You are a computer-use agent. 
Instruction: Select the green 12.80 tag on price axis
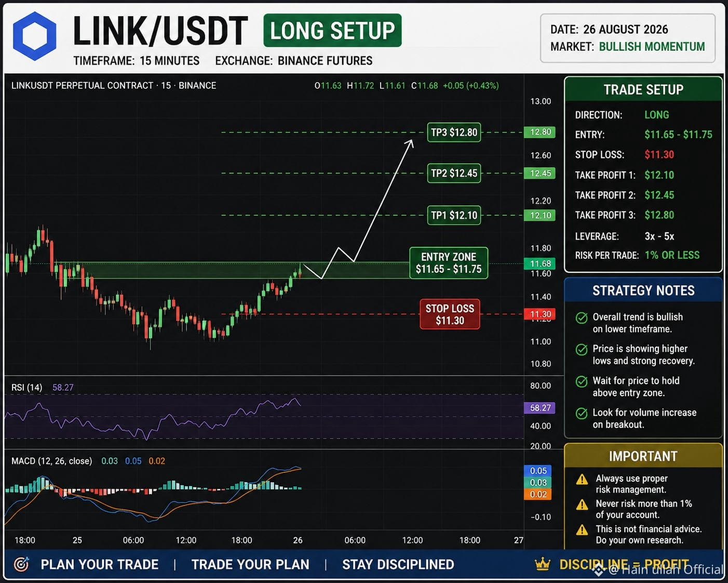click(x=540, y=132)
